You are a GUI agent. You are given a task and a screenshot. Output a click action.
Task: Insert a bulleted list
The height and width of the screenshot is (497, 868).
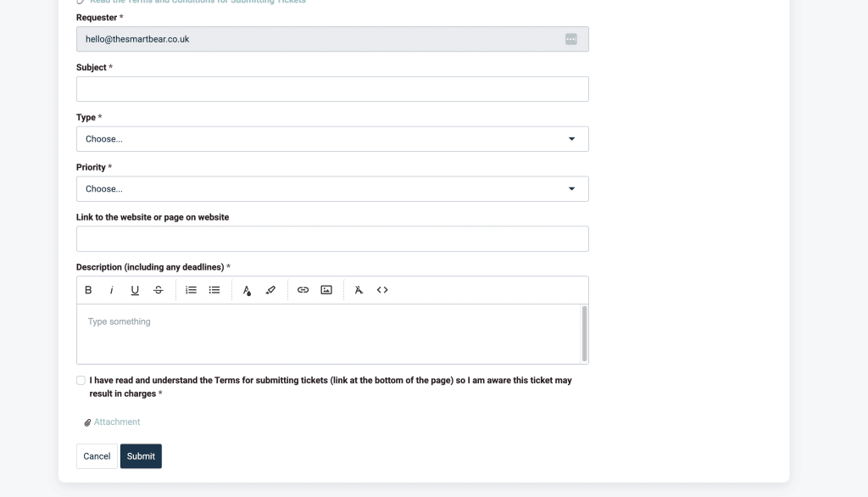[x=214, y=290]
